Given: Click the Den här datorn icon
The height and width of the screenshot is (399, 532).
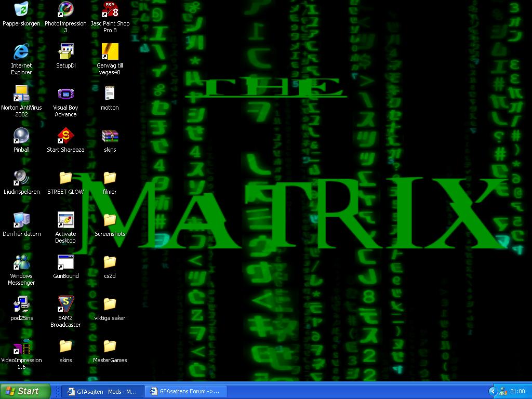Looking at the screenshot, I should tap(21, 220).
